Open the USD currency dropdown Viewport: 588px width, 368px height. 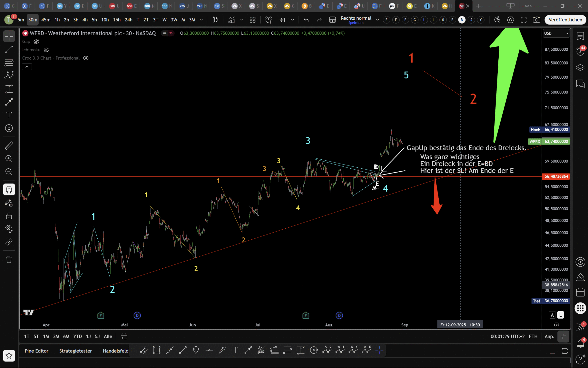click(556, 33)
